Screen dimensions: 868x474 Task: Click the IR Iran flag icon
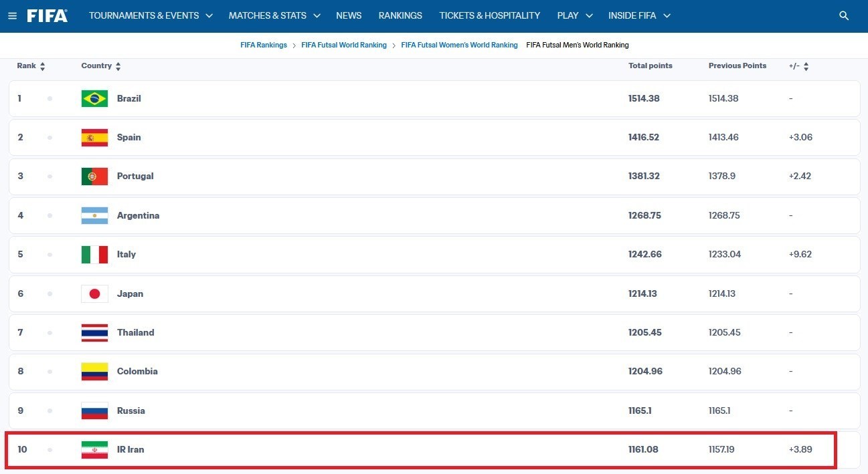[x=94, y=449]
